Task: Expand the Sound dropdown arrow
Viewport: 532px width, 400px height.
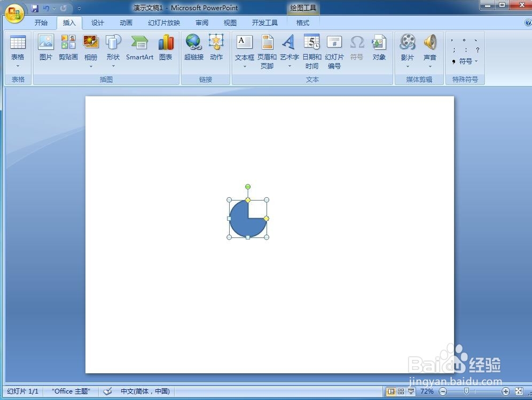Action: [x=430, y=66]
